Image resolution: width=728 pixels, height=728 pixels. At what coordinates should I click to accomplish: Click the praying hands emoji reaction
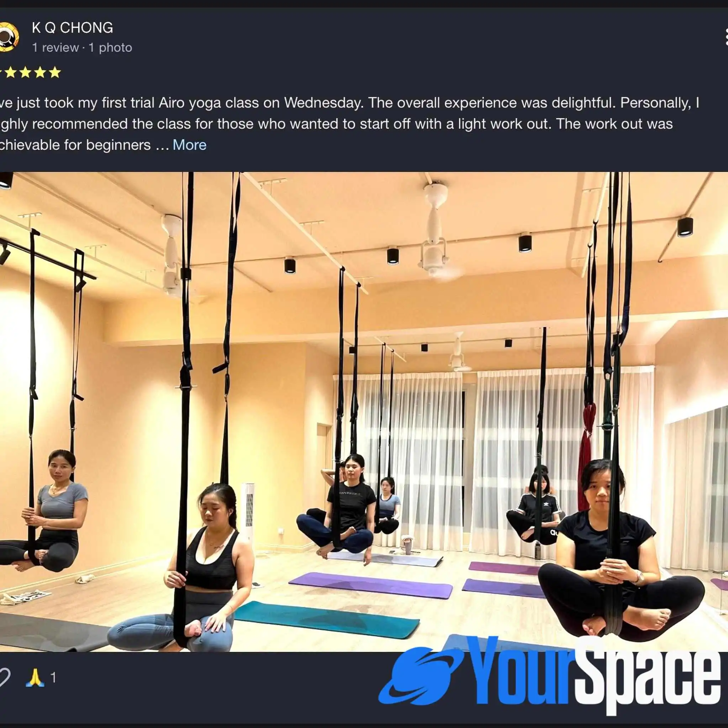click(x=35, y=677)
